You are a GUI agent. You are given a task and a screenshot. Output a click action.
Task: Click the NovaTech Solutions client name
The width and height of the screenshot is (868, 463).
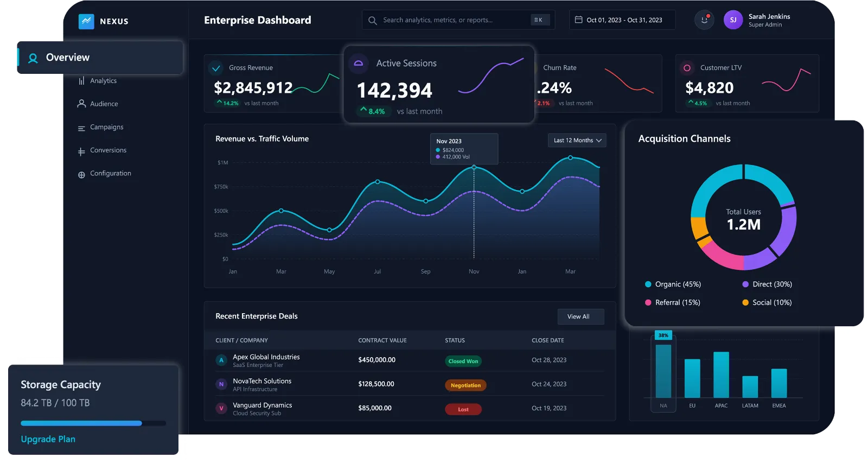point(262,382)
